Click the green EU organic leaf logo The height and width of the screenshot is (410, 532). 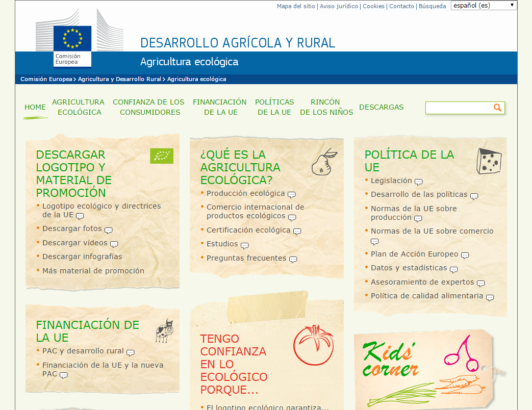[x=162, y=156]
